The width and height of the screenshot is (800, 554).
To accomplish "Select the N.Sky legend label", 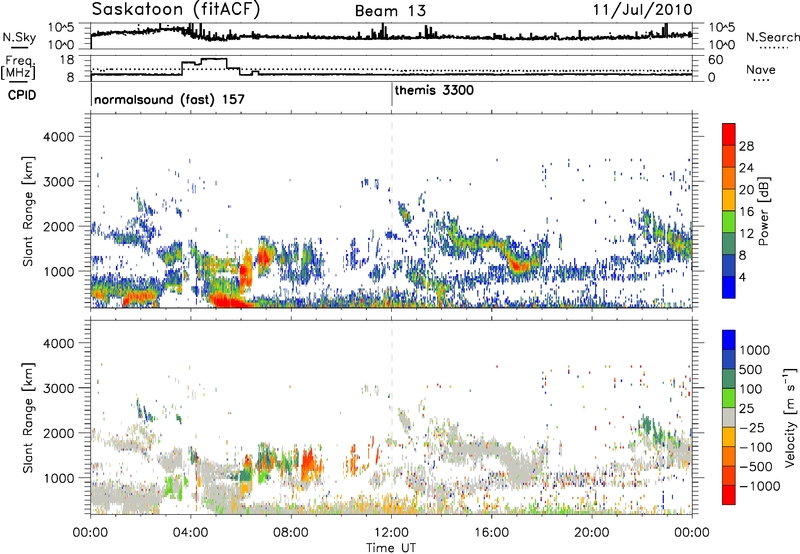I will pos(19,37).
